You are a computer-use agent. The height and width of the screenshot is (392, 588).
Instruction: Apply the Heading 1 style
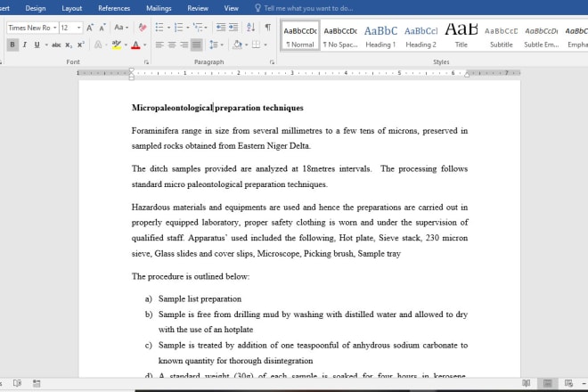tap(380, 36)
